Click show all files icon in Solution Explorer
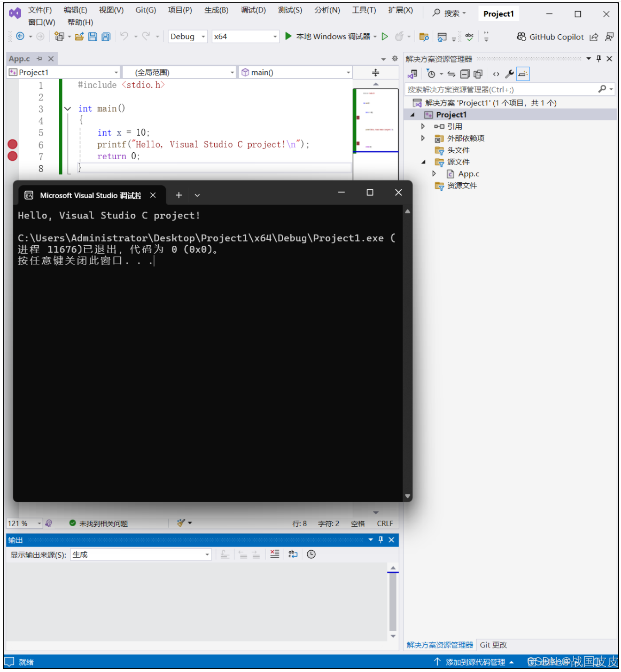Image resolution: width=621 pixels, height=672 pixels. pos(478,74)
